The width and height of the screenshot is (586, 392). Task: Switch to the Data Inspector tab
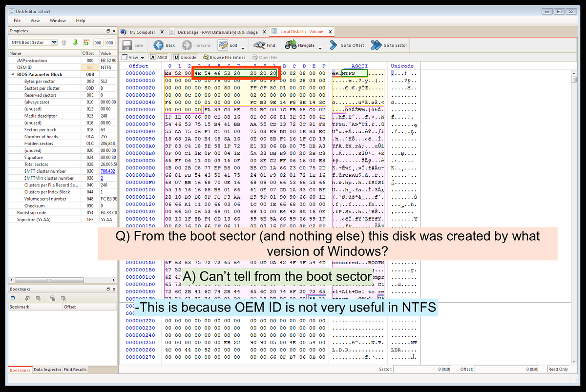tap(47, 370)
